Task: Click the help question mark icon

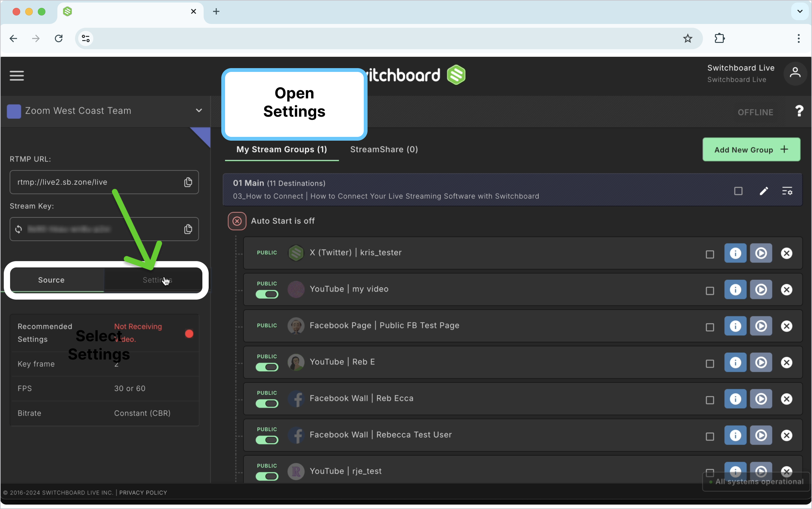Action: point(799,111)
